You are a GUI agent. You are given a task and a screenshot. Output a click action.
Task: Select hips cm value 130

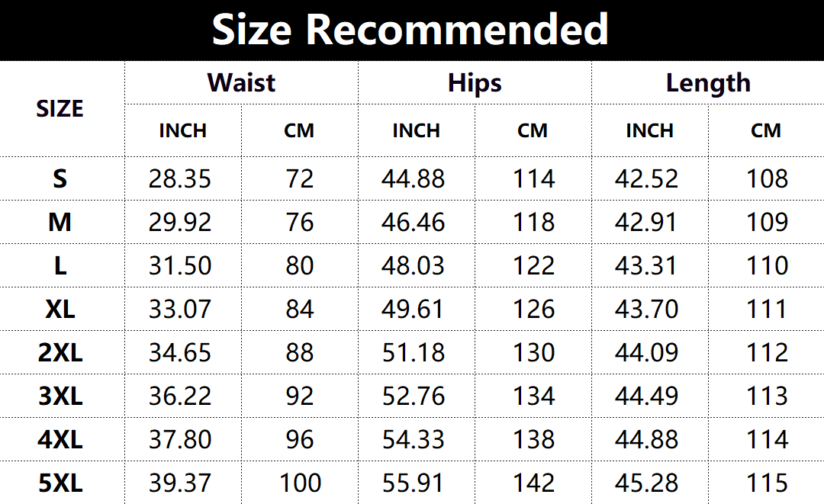point(533,352)
